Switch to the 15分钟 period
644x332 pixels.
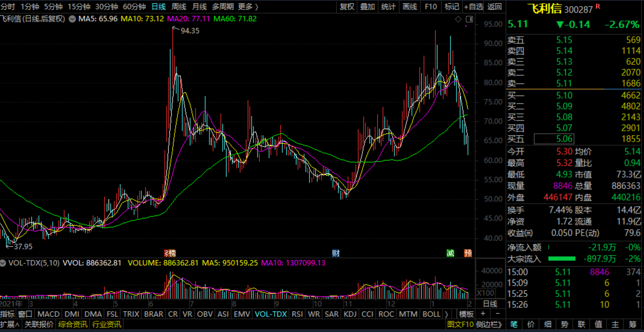tap(79, 6)
